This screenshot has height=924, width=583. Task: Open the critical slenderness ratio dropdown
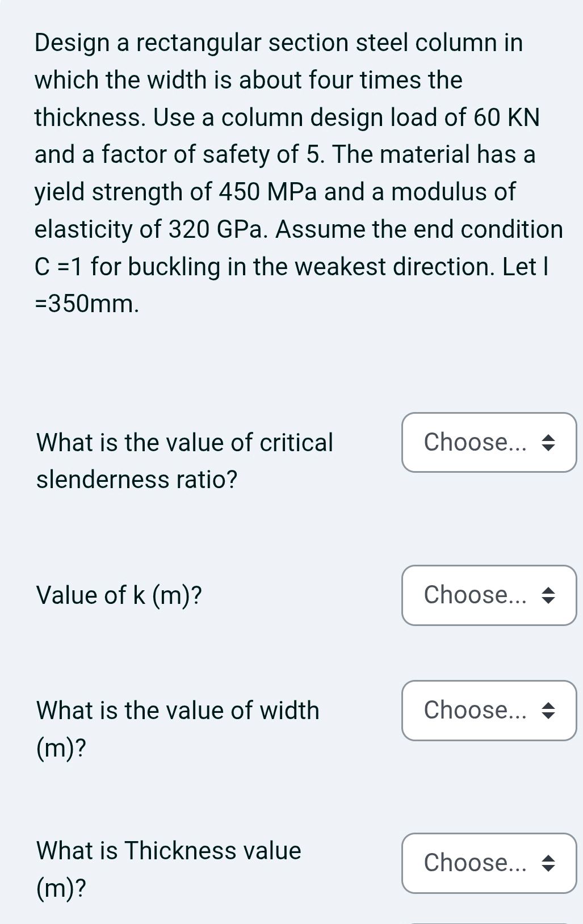click(x=489, y=442)
